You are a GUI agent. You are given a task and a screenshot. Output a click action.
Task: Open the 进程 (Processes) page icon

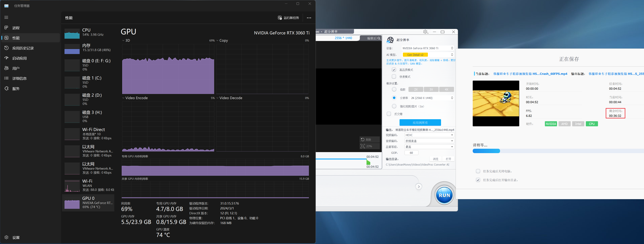[7, 27]
